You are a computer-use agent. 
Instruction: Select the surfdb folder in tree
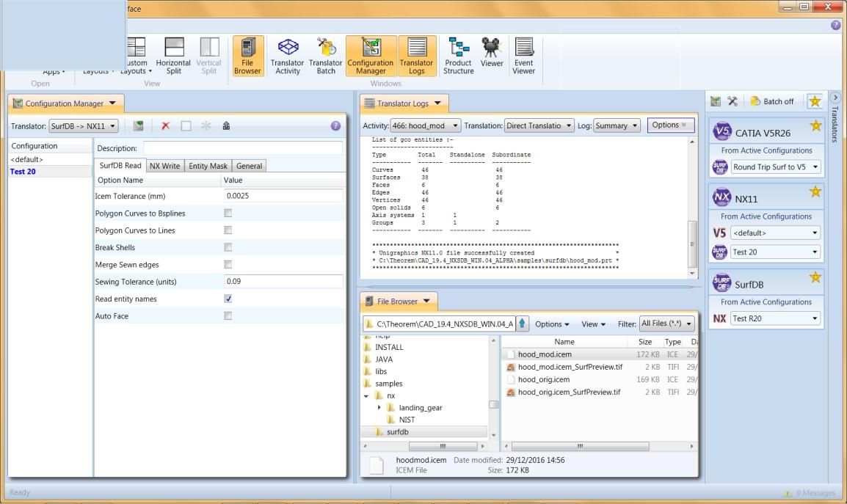pos(398,431)
